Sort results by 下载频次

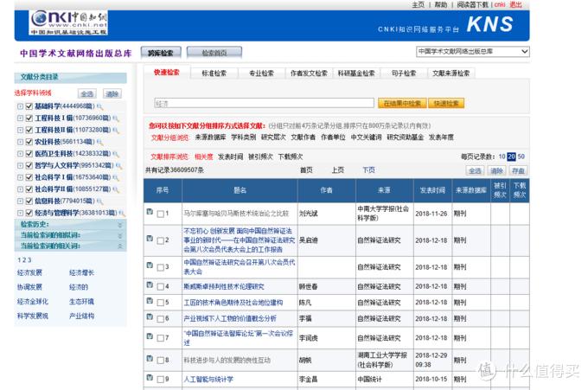click(291, 157)
